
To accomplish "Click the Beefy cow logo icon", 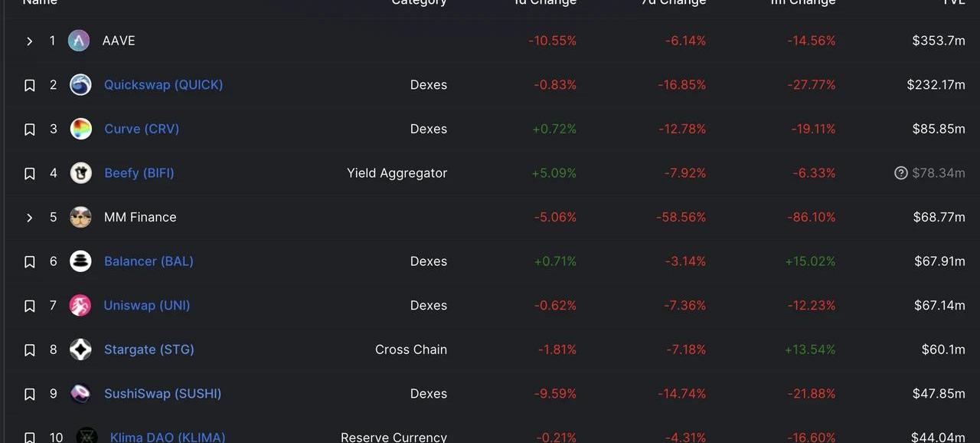I will click(80, 173).
